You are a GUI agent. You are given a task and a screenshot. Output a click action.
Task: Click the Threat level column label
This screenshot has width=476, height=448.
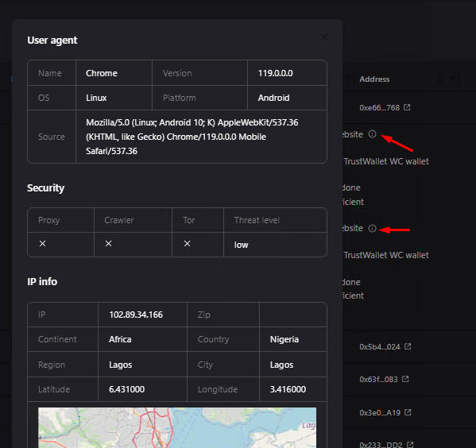coord(257,220)
